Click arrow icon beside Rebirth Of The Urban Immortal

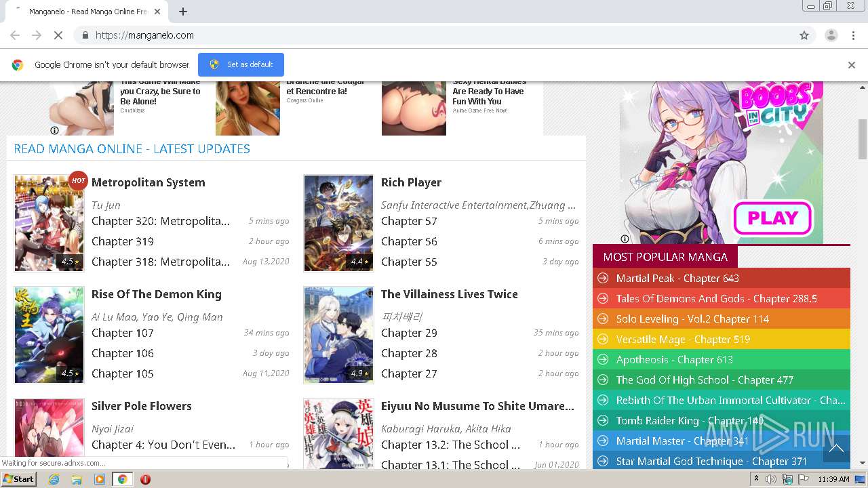click(602, 401)
